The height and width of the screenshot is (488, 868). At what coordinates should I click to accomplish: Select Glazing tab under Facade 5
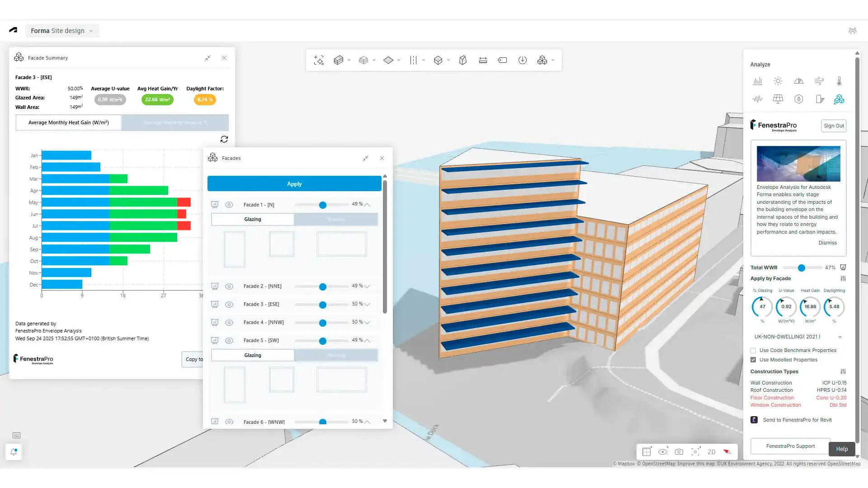click(253, 356)
